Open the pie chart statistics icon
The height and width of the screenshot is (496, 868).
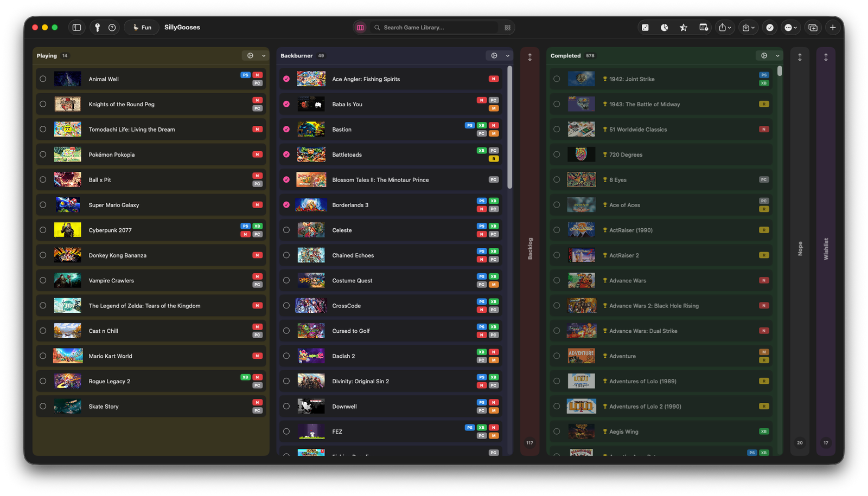[665, 28]
